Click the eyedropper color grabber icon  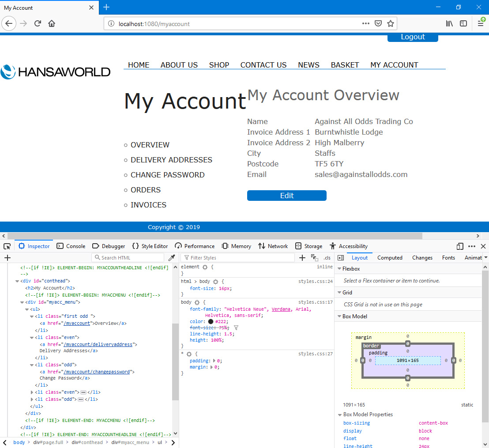click(x=172, y=258)
